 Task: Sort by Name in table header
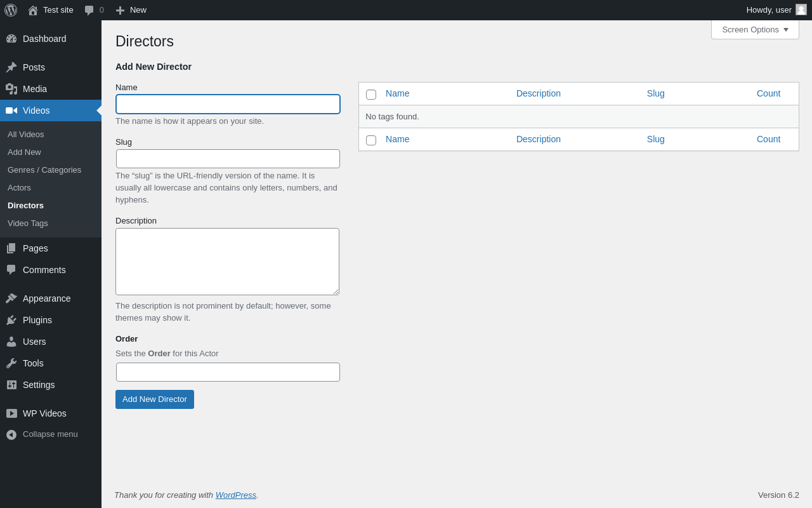pyautogui.click(x=398, y=93)
